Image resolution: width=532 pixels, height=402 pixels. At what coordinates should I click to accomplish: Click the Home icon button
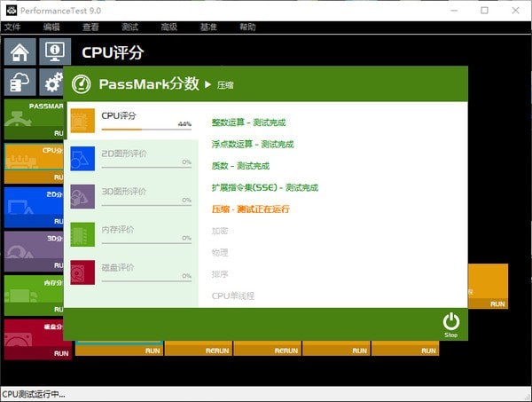(20, 51)
